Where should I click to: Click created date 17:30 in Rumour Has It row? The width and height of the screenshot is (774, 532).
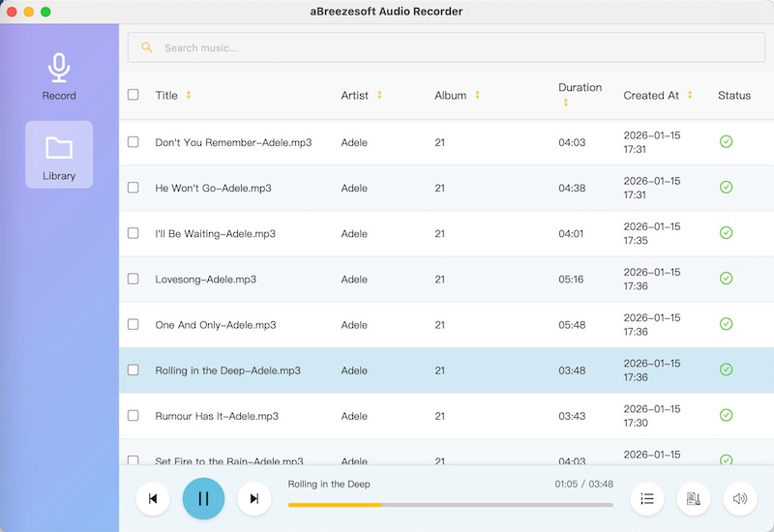coord(636,423)
